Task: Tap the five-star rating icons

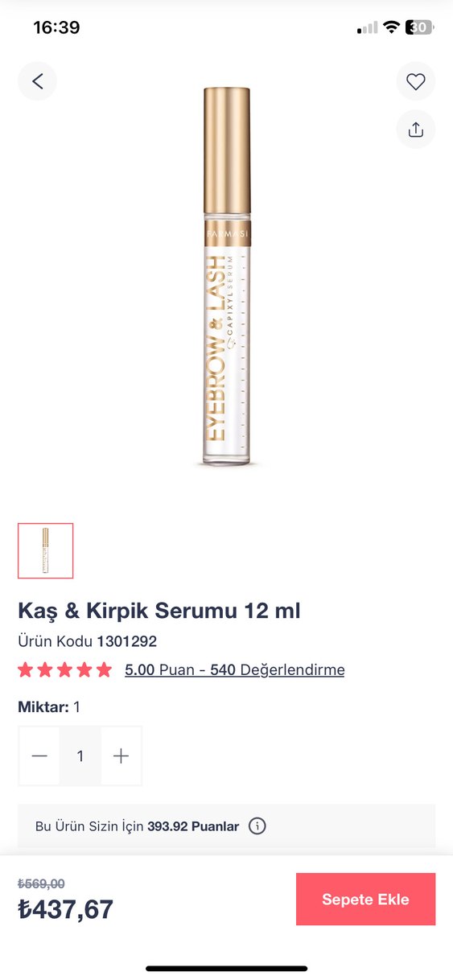Action: [65, 669]
